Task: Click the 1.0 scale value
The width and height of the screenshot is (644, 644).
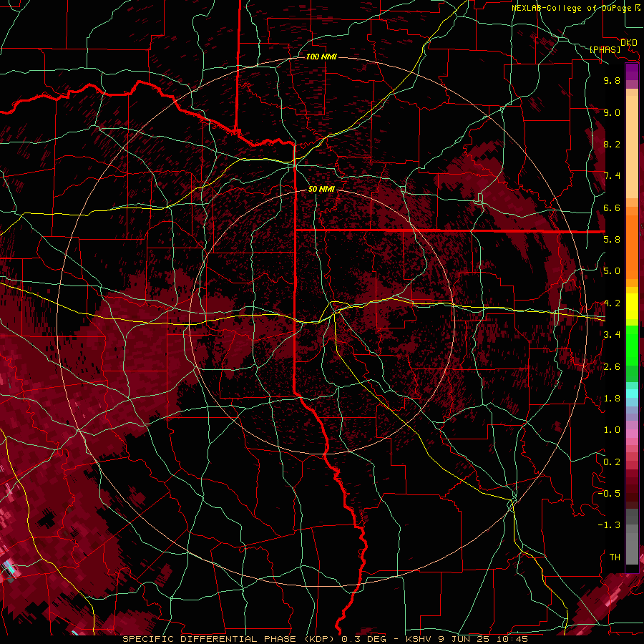Action: 612,430
